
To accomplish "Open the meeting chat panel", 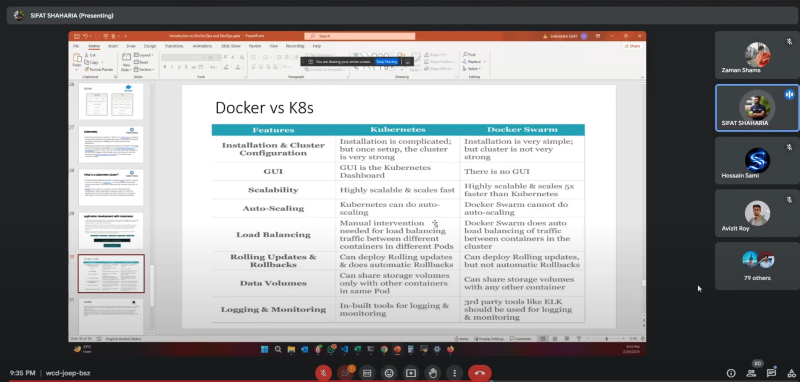I will click(770, 373).
